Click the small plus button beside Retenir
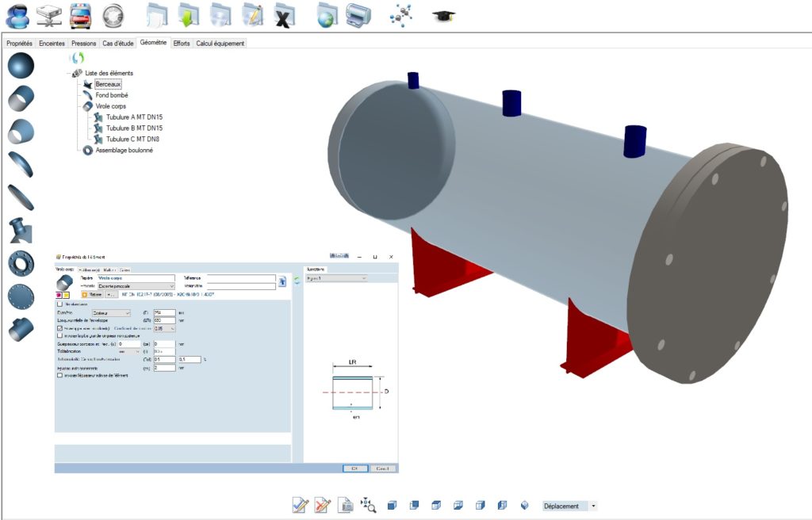The height and width of the screenshot is (520, 812). (111, 294)
